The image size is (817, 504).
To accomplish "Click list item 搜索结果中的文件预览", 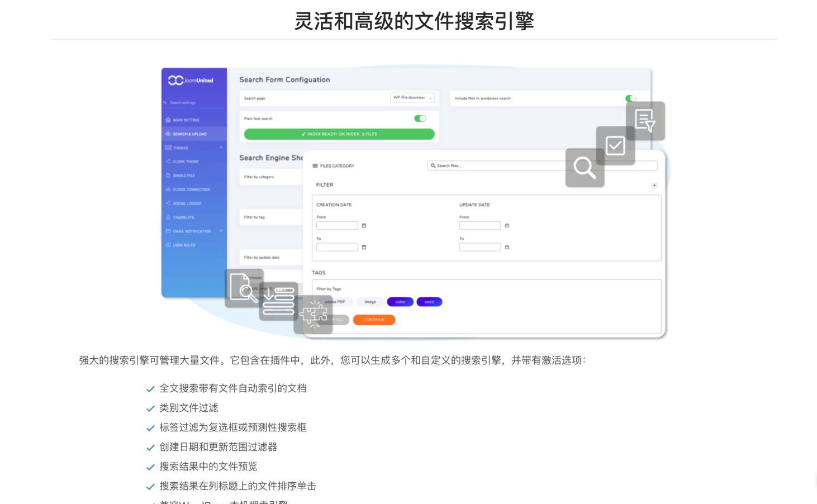I will point(208,467).
